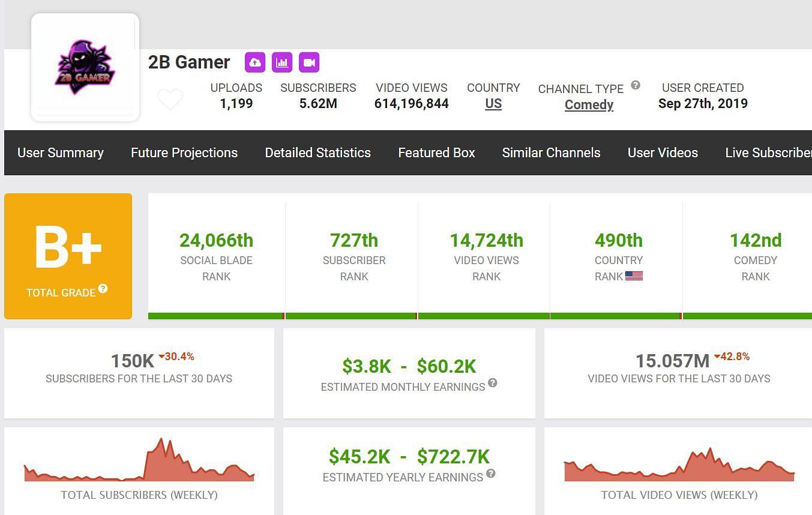Switch to the Future Projections tab
The image size is (812, 515).
pos(184,153)
